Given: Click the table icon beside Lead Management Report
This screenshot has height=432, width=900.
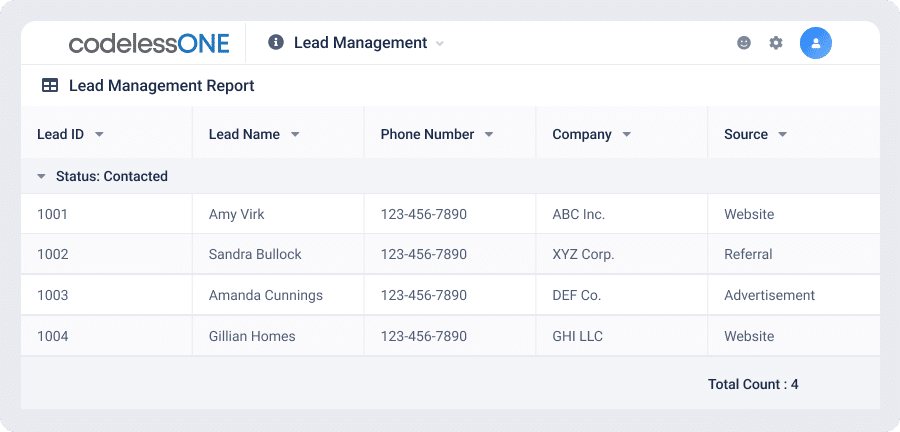Looking at the screenshot, I should tap(50, 86).
